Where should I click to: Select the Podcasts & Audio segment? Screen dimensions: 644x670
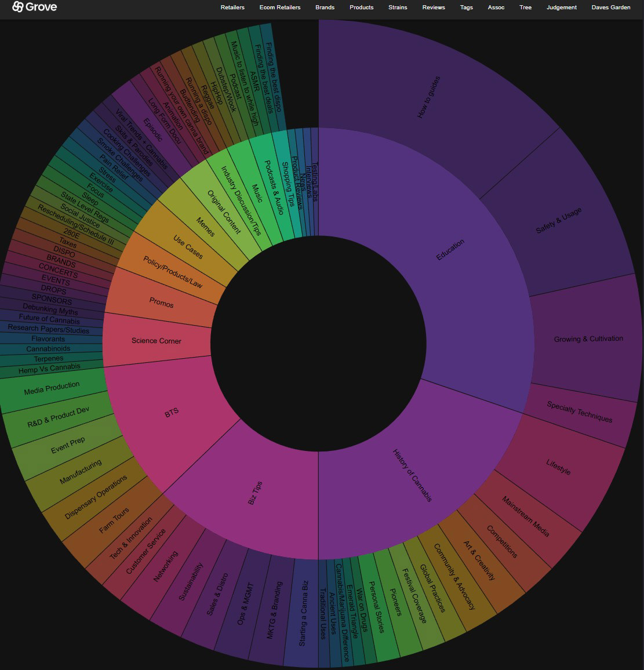274,187
